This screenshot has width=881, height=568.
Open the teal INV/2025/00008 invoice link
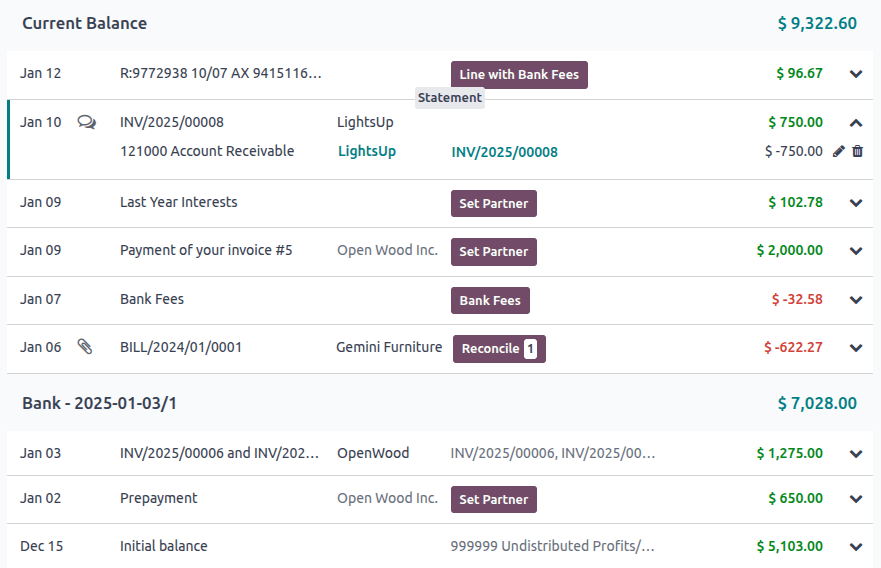pyautogui.click(x=504, y=152)
